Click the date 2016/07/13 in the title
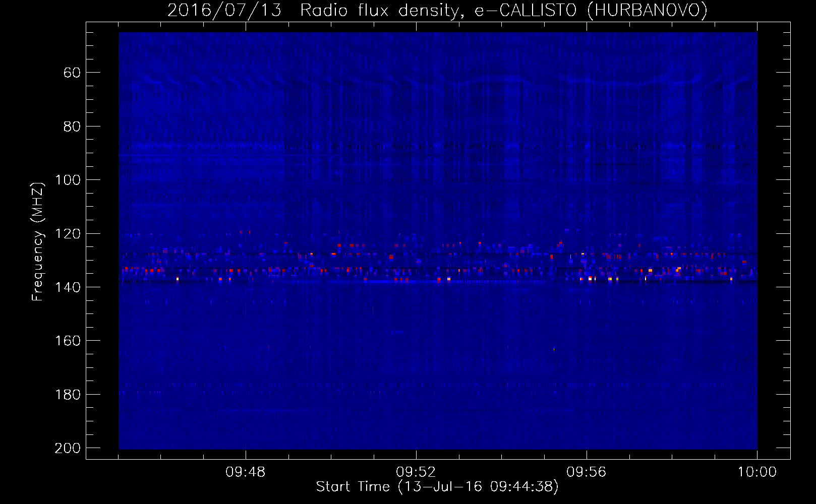This screenshot has width=816, height=504. (224, 10)
